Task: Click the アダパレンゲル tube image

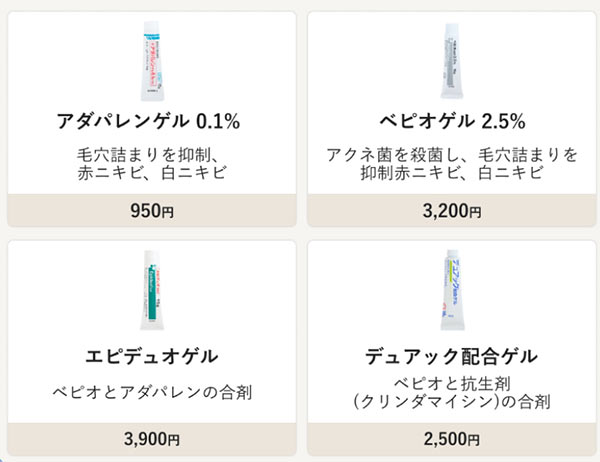Action: pos(152,60)
